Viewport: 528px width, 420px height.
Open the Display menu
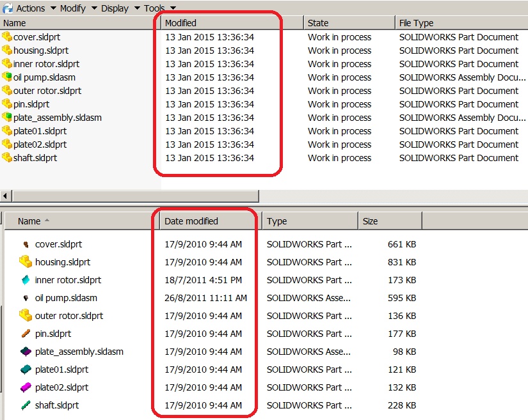click(x=115, y=8)
